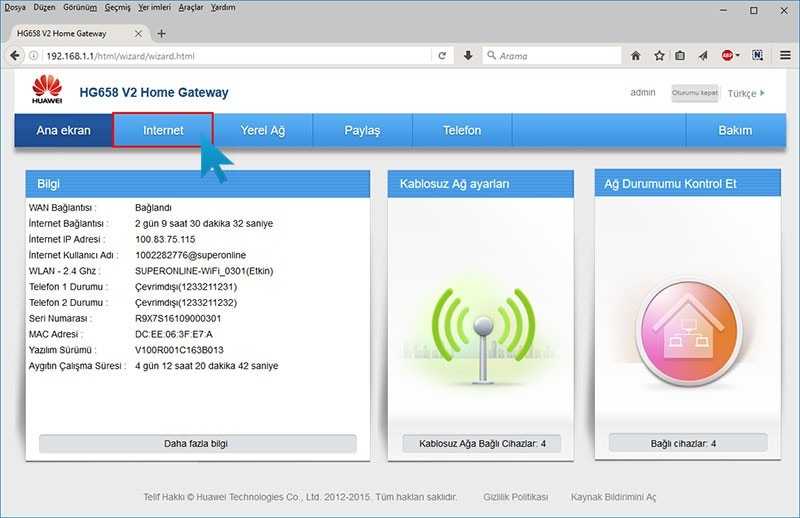
Task: Click the WAN Bağlantısı value Bağlandı
Action: tap(153, 208)
